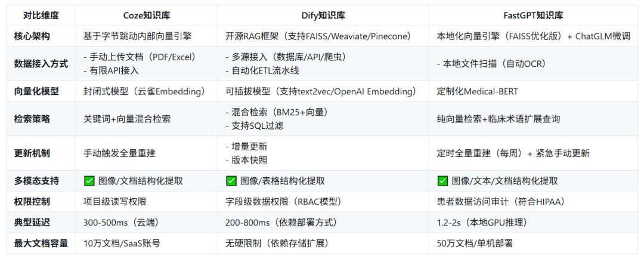Click the row label 权限控制
Viewport: 644px width, 256px height.
tap(32, 202)
